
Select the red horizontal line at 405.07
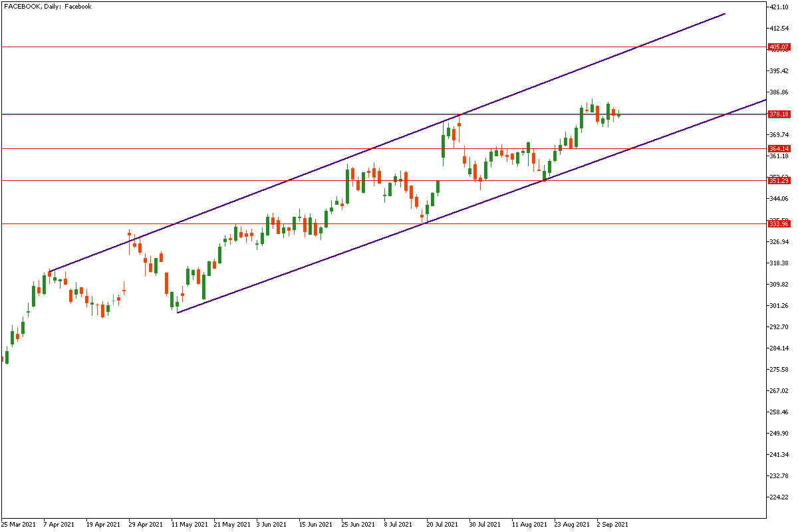point(332,47)
